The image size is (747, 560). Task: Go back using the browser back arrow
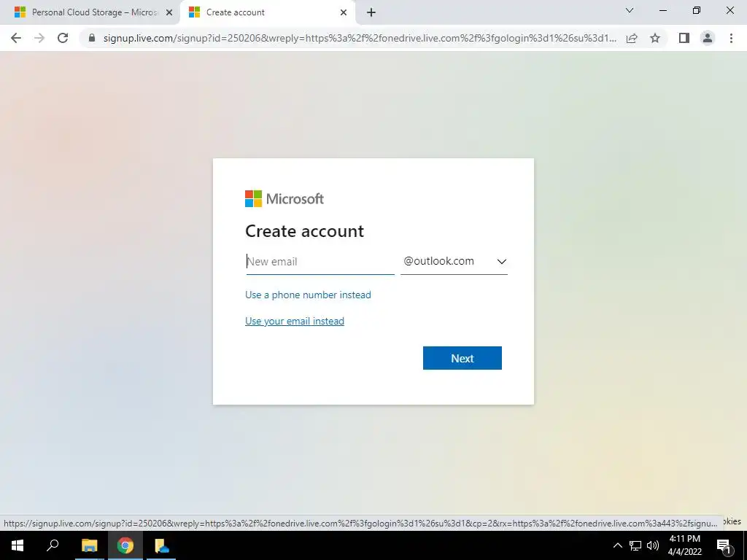pyautogui.click(x=16, y=38)
